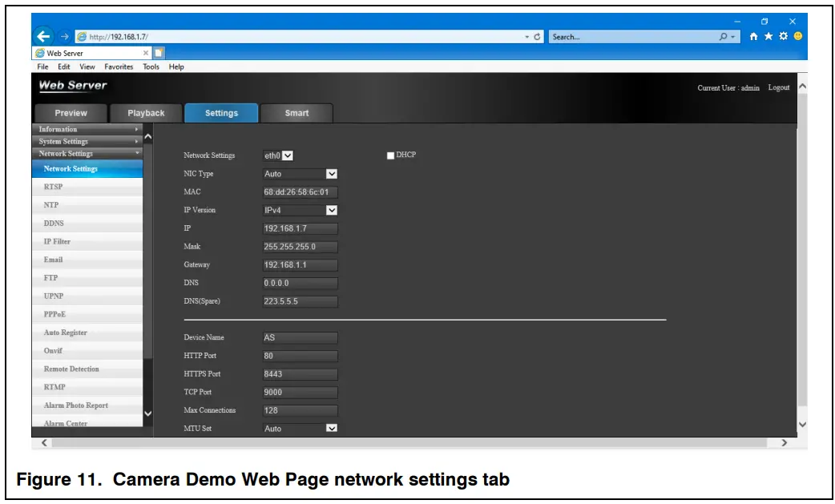Image resolution: width=835 pixels, height=504 pixels.
Task: Click the DNS field showing 0.0.0.0
Action: 301,283
